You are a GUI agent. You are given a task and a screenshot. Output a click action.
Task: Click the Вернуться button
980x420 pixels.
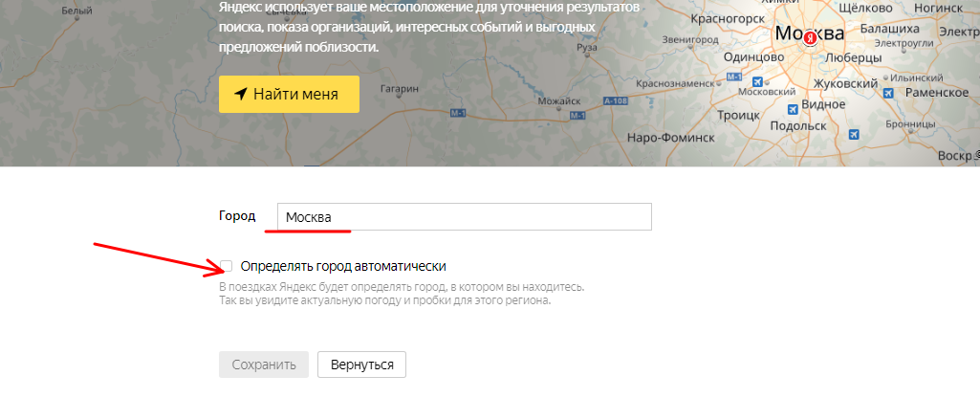(x=362, y=365)
